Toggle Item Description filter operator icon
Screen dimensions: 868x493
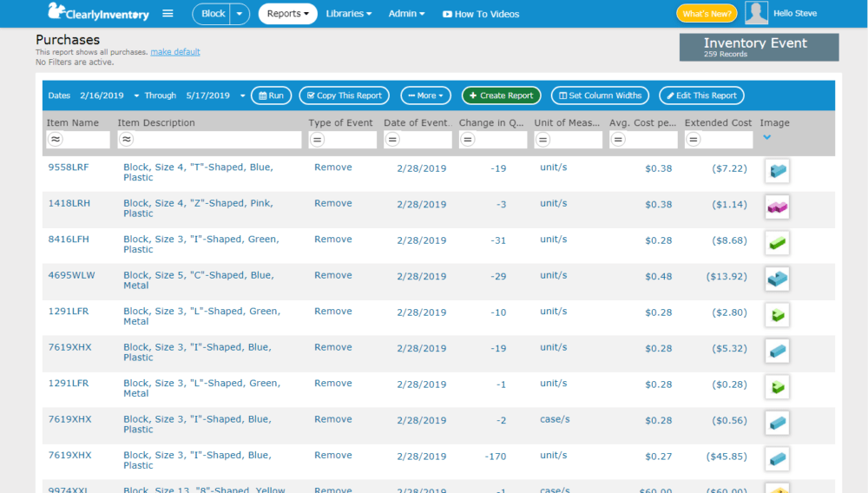point(126,140)
